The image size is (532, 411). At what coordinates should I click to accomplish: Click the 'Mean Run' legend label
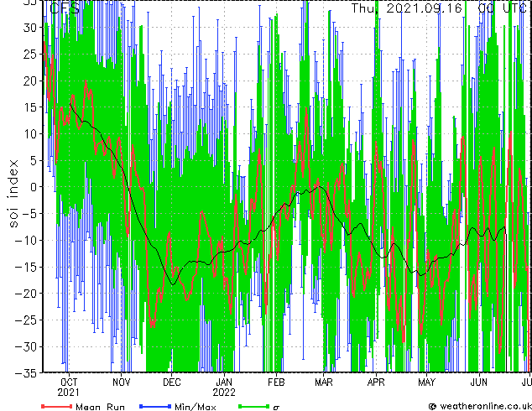click(100, 407)
